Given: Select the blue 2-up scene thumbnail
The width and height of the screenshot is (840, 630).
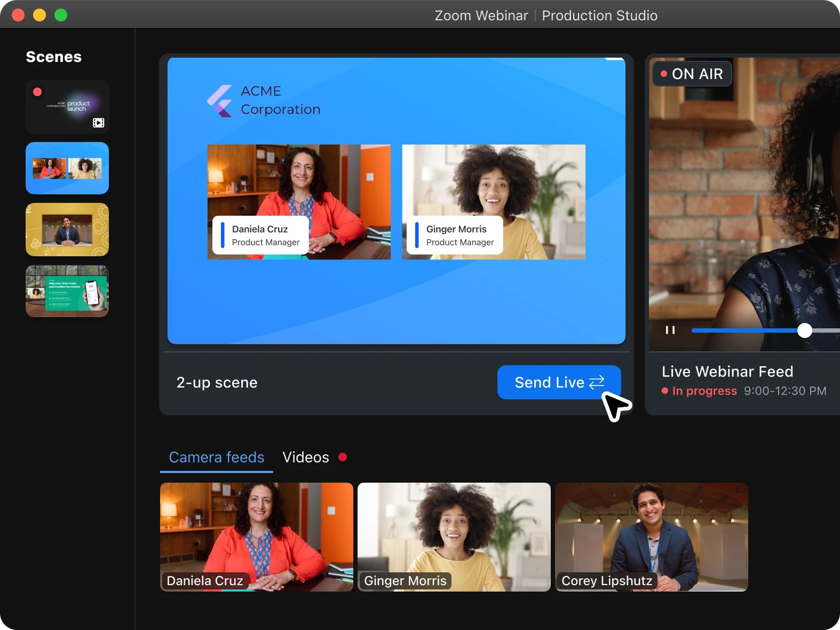Looking at the screenshot, I should pos(67,168).
